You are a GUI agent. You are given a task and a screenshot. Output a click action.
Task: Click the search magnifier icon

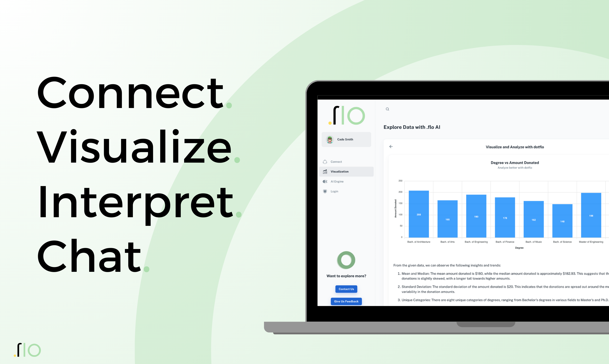(387, 109)
